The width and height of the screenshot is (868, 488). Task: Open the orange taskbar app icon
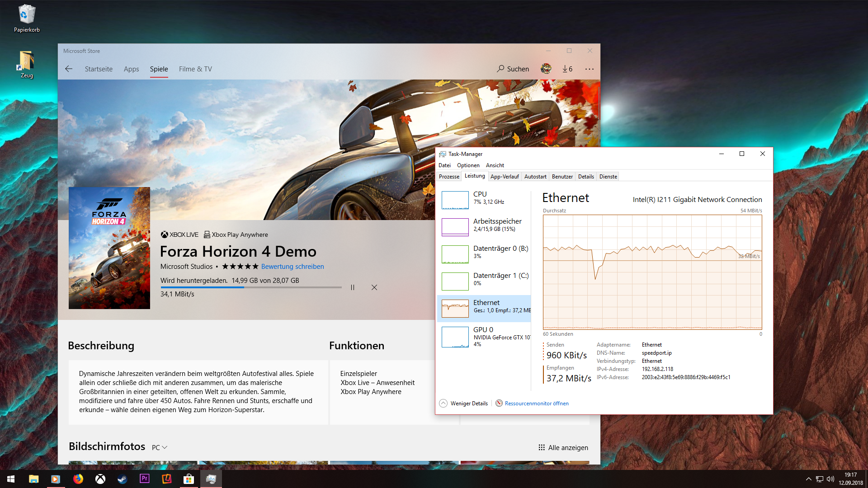(166, 479)
